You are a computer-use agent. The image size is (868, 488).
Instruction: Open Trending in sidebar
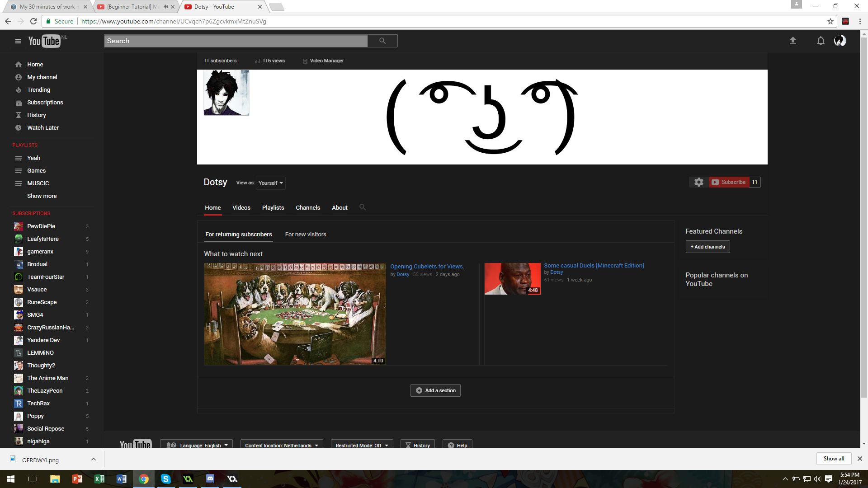38,90
